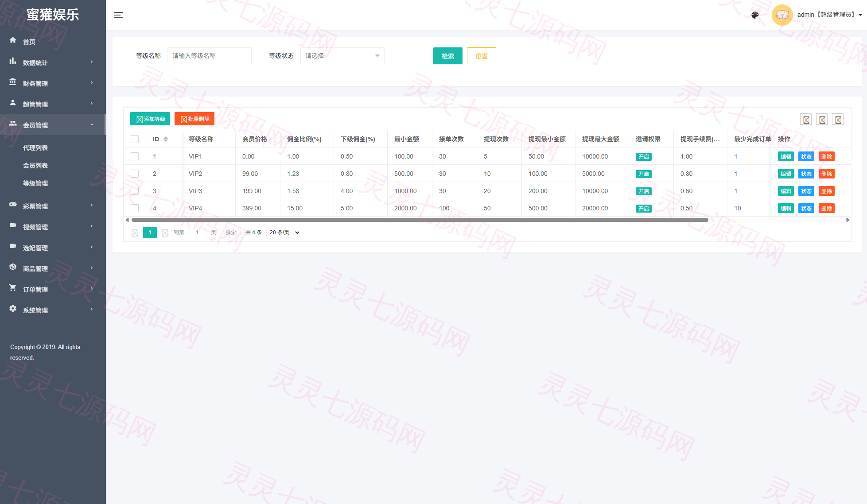Click the middle table tool icon at top right
The width and height of the screenshot is (867, 504).
(x=822, y=120)
